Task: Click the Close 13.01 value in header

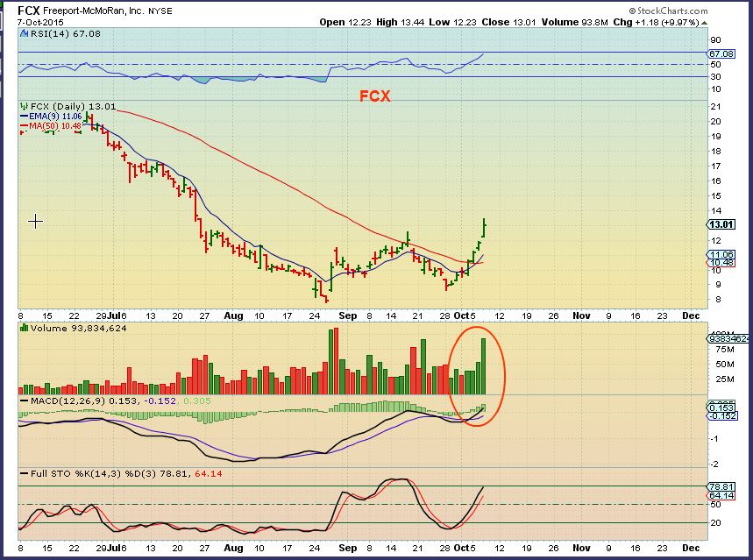Action: tap(508, 22)
